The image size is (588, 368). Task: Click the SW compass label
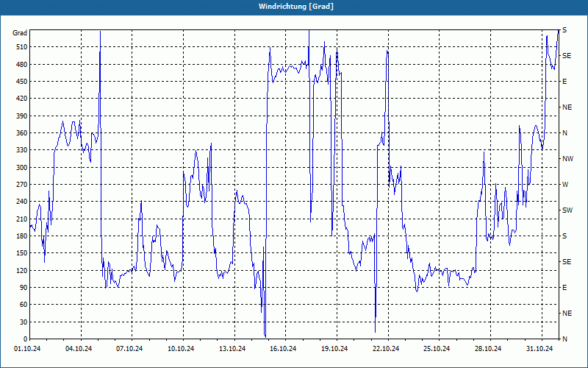tap(567, 210)
